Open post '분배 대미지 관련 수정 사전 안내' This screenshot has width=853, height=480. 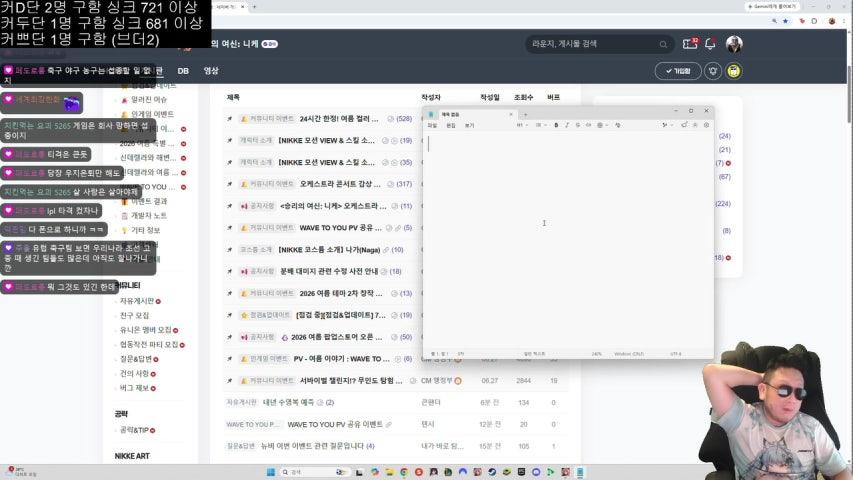click(329, 271)
